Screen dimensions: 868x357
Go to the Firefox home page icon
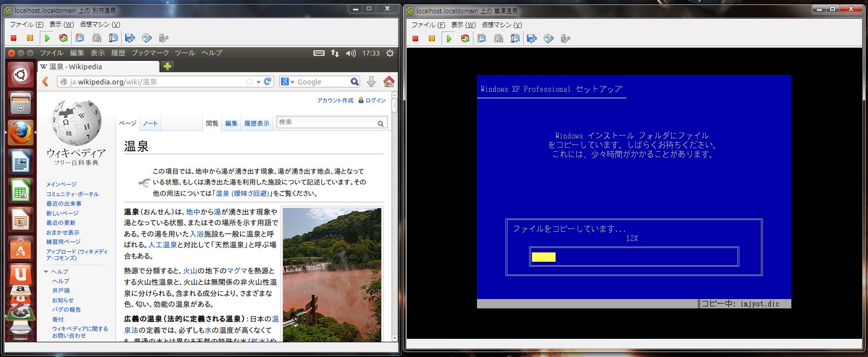[389, 82]
